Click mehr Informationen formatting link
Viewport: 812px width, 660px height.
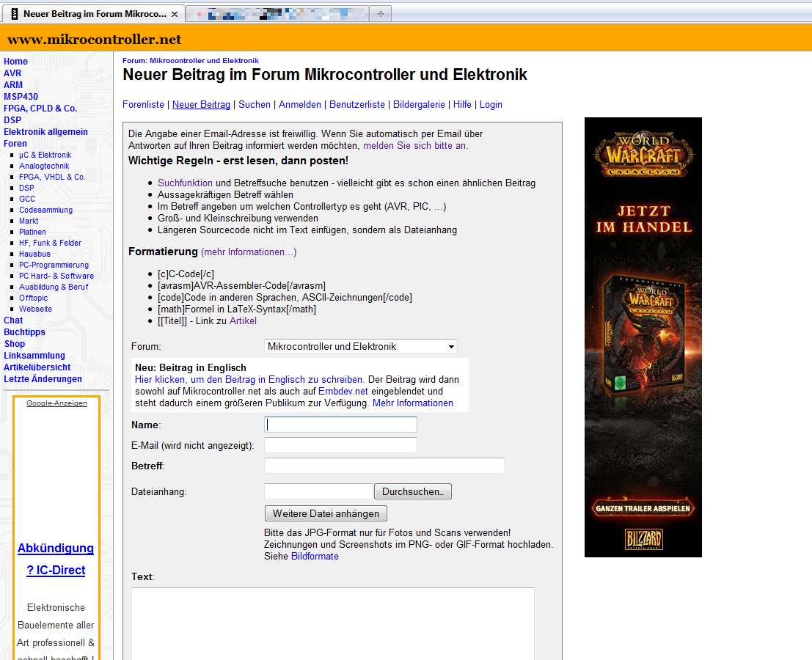tap(249, 252)
